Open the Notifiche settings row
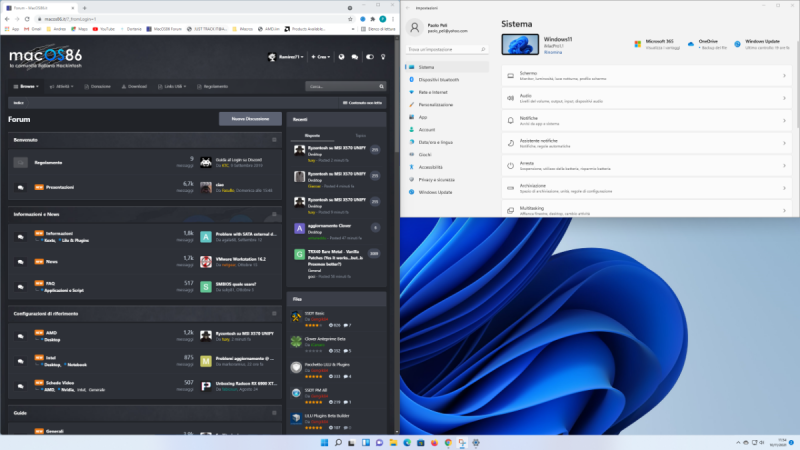This screenshot has width=800, height=450. click(646, 121)
